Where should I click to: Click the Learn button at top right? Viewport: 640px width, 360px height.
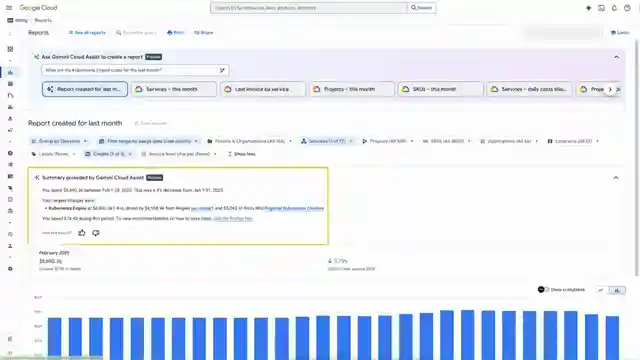click(620, 33)
